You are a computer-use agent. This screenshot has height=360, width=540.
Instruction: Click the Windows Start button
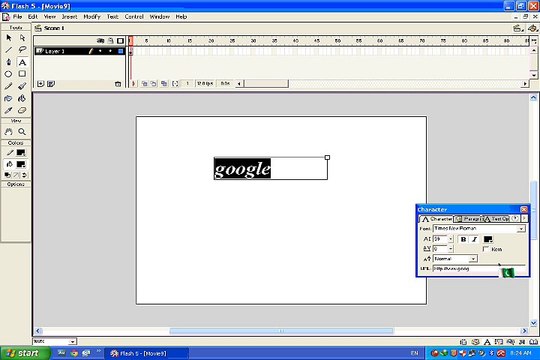[25, 353]
